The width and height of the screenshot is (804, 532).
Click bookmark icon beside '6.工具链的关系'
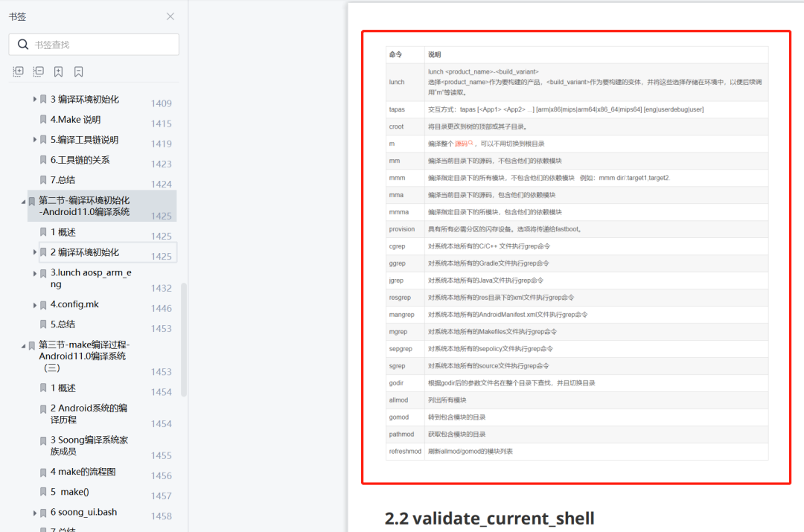pyautogui.click(x=43, y=160)
